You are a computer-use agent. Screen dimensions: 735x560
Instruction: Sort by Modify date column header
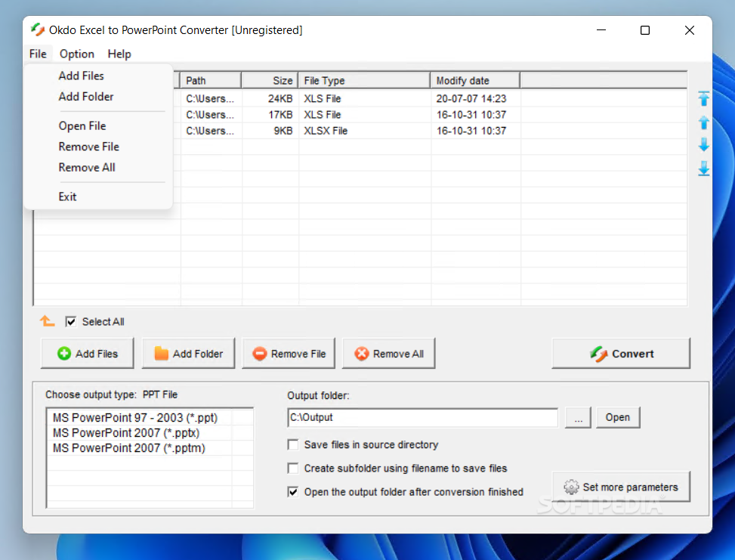pyautogui.click(x=475, y=81)
